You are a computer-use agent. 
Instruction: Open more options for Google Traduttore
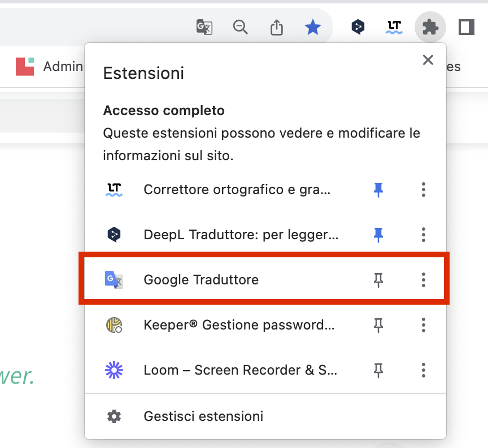click(x=423, y=280)
